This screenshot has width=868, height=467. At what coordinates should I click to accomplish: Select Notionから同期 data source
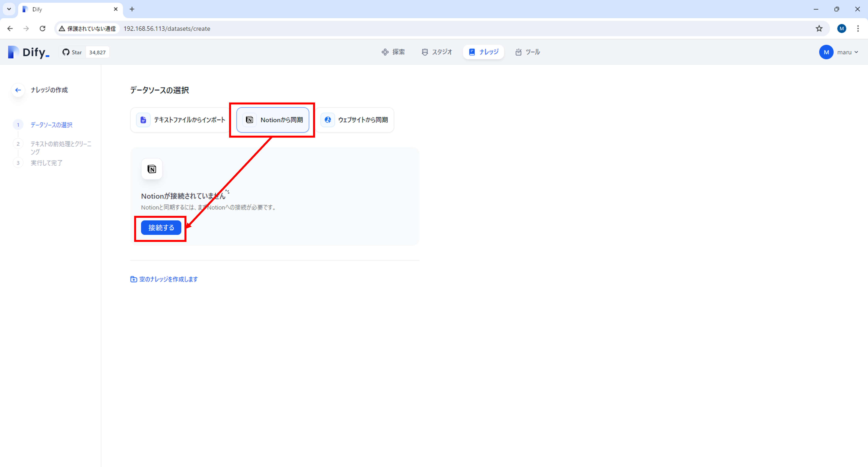click(273, 120)
